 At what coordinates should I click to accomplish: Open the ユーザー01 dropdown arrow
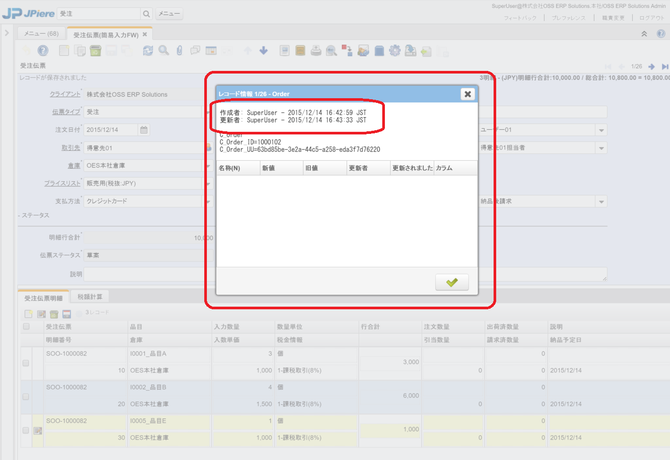[601, 130]
